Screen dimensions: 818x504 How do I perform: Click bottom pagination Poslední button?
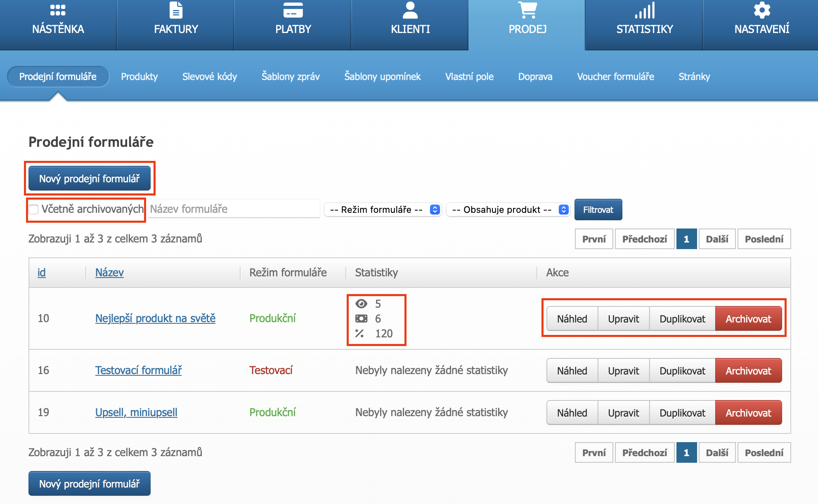pyautogui.click(x=764, y=452)
